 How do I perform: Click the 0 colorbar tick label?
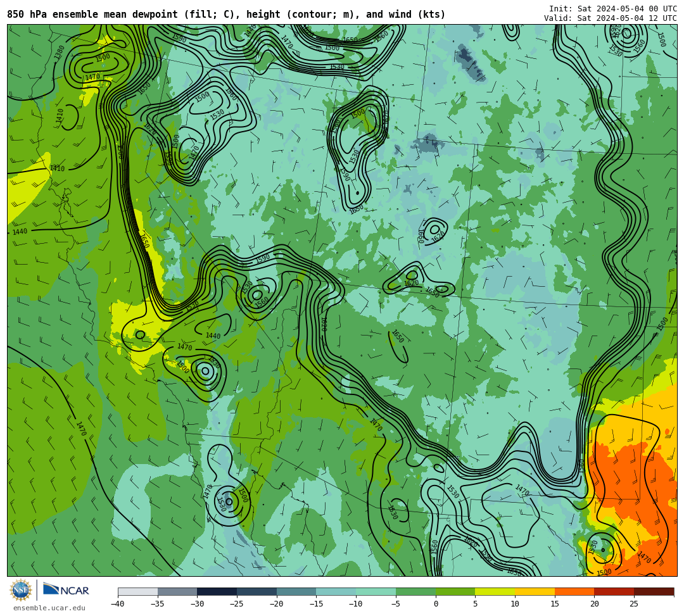click(436, 604)
